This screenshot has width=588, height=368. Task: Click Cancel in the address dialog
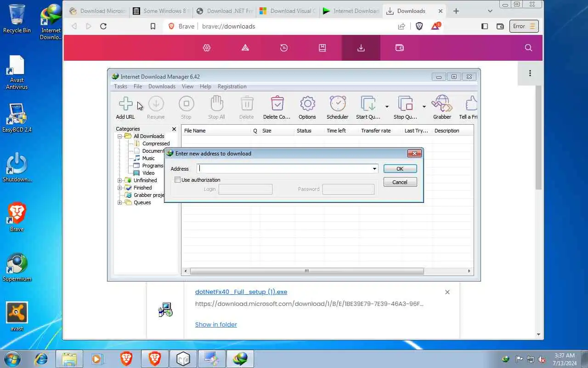click(x=400, y=182)
